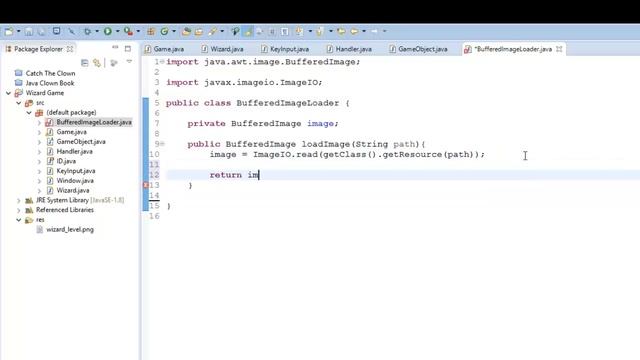Click the Search flashlight icon

click(213, 31)
